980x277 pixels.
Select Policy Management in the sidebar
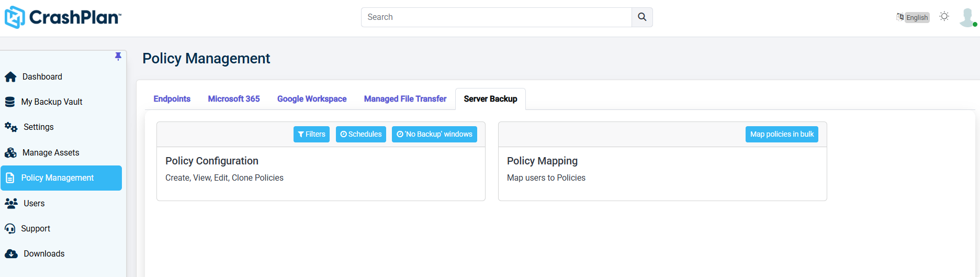(61, 178)
